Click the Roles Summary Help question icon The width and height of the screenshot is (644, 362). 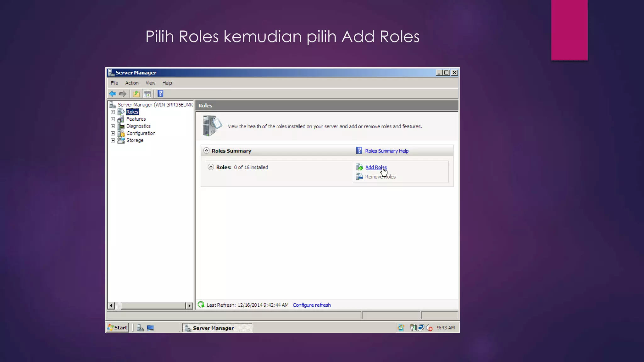(359, 151)
